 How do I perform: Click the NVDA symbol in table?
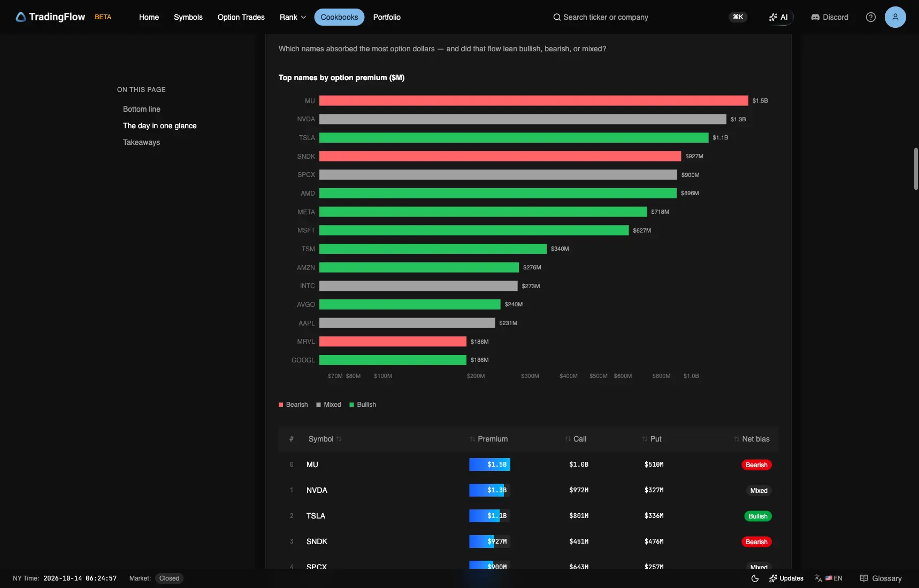coord(317,490)
